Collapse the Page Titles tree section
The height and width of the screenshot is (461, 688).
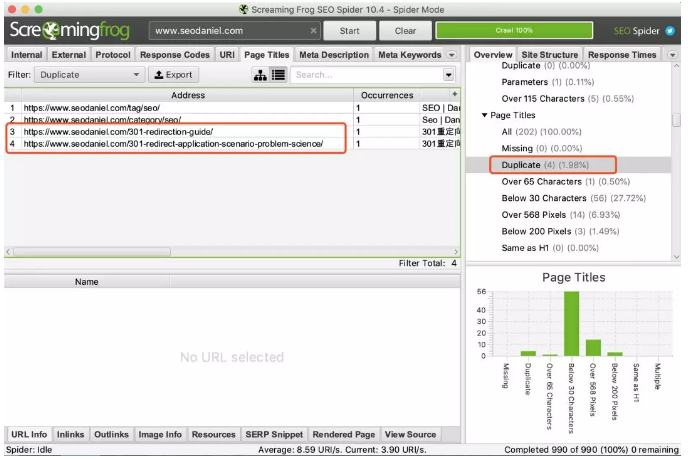coord(484,115)
